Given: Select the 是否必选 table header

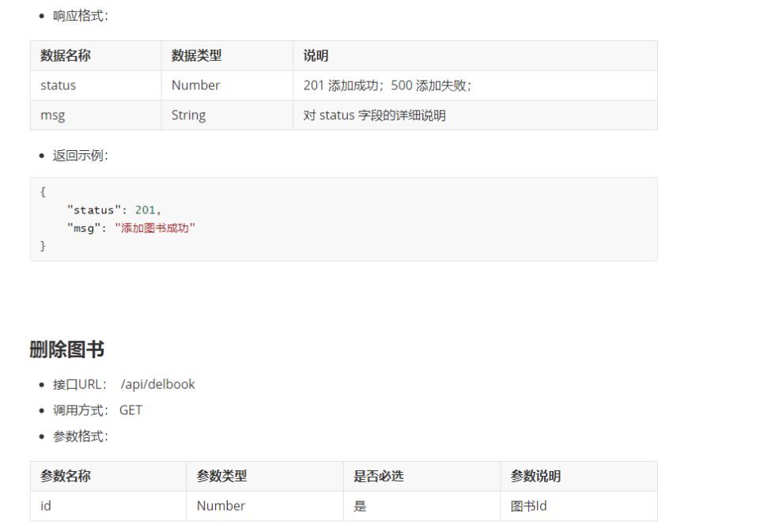Looking at the screenshot, I should (x=422, y=477).
